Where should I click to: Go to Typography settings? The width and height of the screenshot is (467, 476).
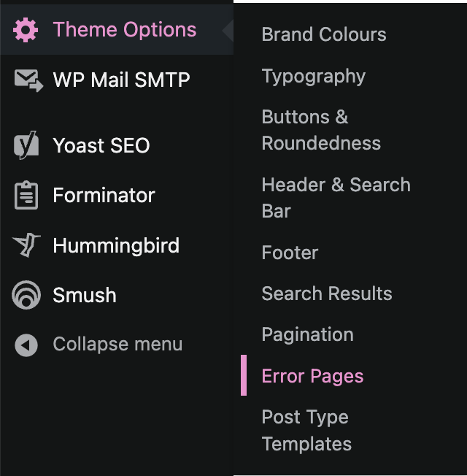(313, 76)
